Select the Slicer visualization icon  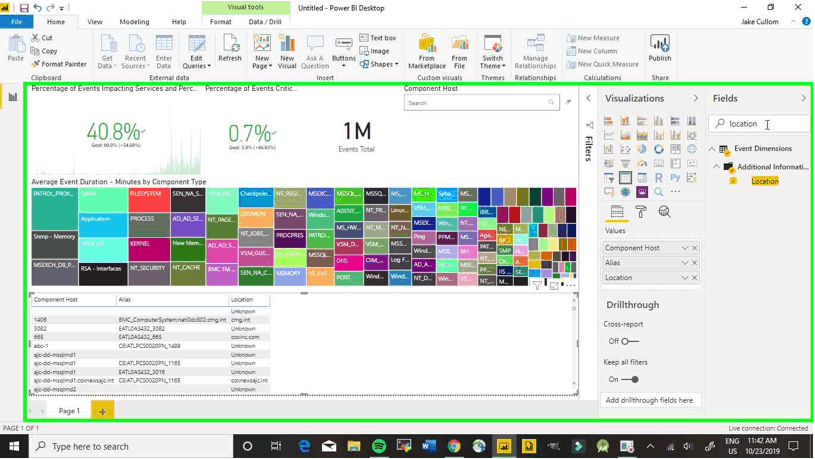[609, 178]
